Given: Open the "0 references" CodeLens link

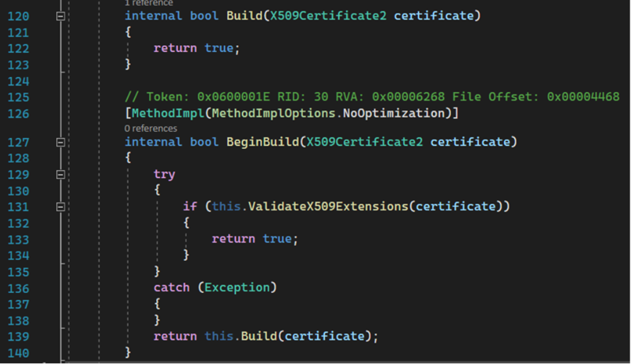Looking at the screenshot, I should click(x=151, y=128).
